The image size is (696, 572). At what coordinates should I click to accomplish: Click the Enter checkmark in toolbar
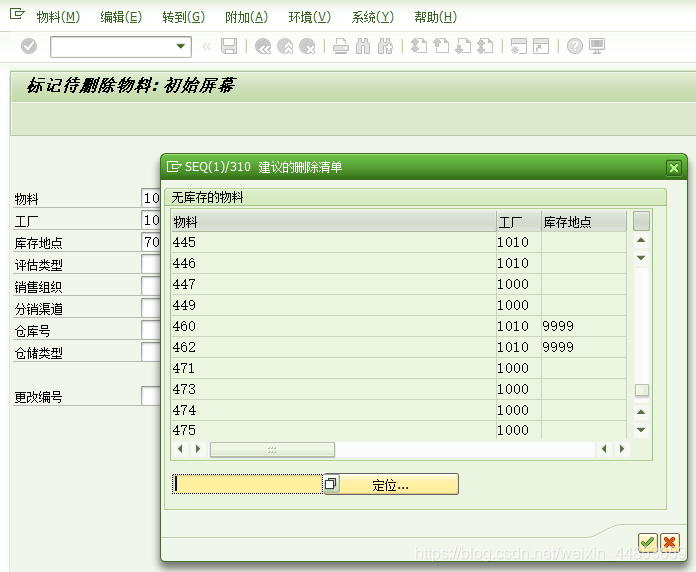tap(29, 46)
